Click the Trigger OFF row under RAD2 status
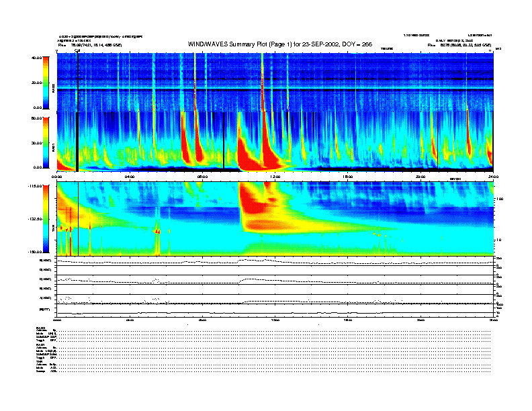Image resolution: width=532 pixels, height=411 pixels. (263, 340)
